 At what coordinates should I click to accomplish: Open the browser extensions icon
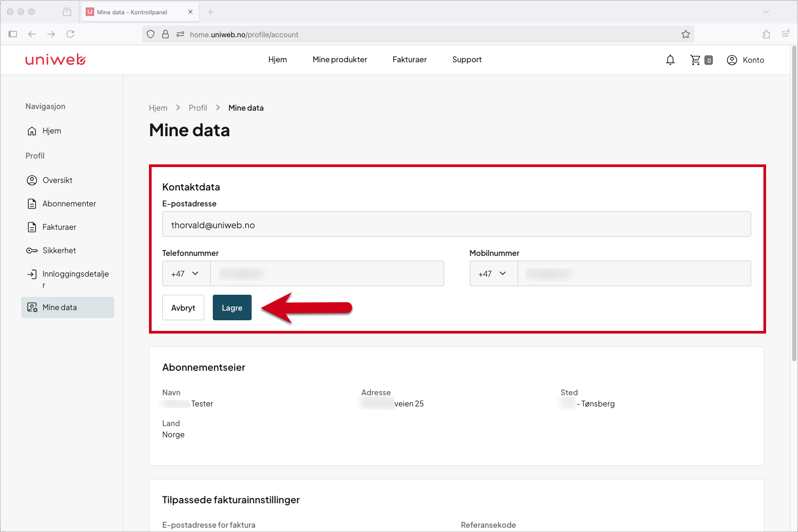766,34
